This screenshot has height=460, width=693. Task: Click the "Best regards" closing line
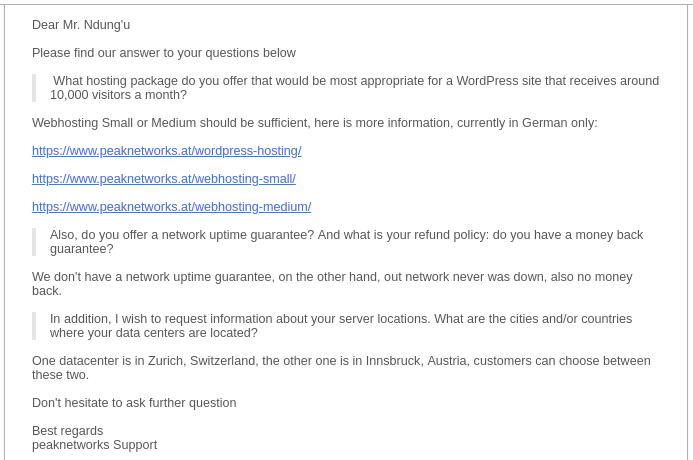point(68,431)
